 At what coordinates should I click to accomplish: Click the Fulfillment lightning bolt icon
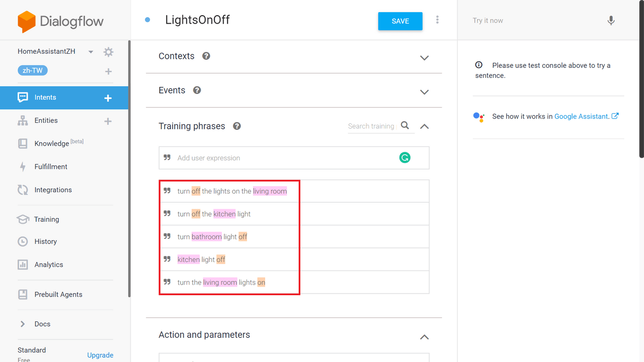tap(23, 166)
